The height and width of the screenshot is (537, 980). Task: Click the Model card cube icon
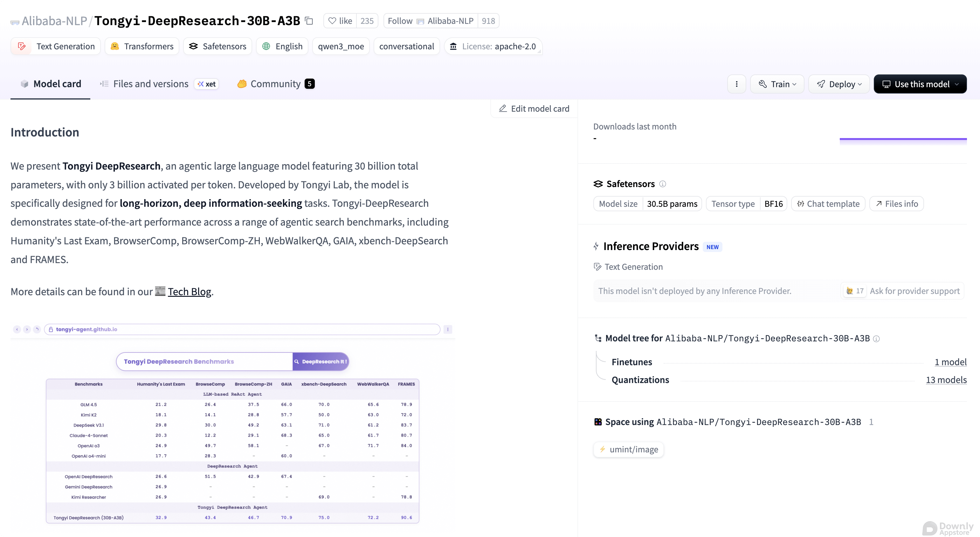24,84
